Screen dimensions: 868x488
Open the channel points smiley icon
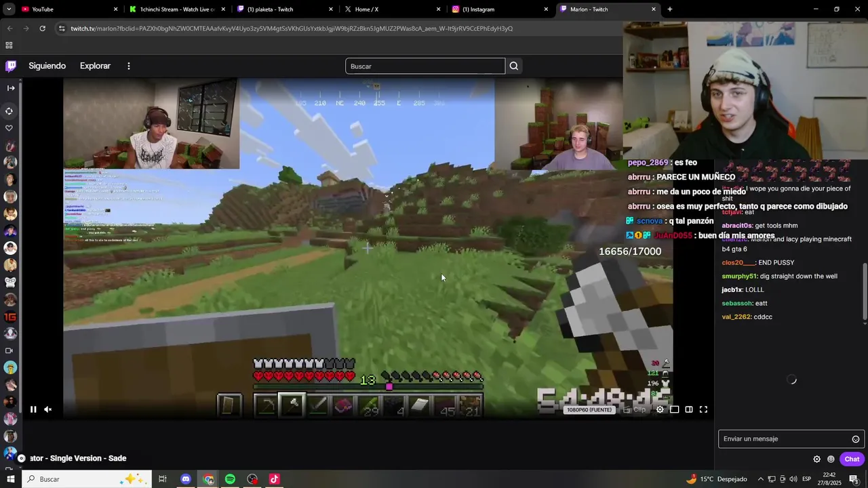831,459
